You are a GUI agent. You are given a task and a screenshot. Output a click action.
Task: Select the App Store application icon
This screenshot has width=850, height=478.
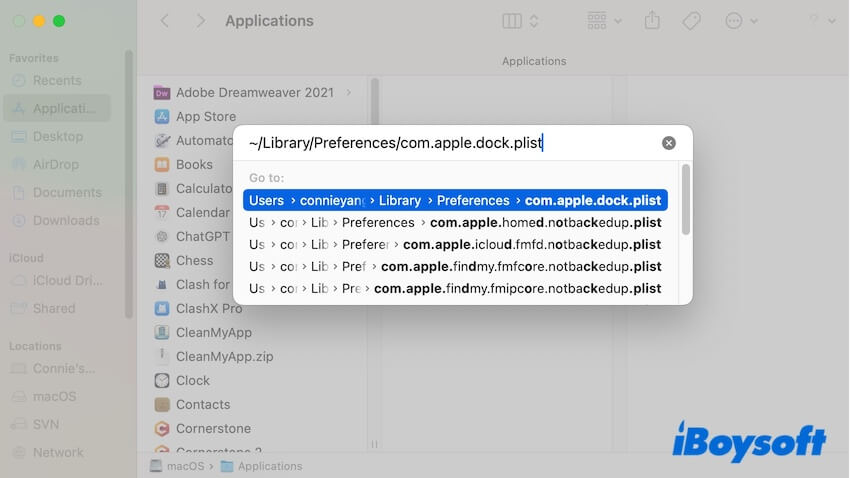click(162, 116)
